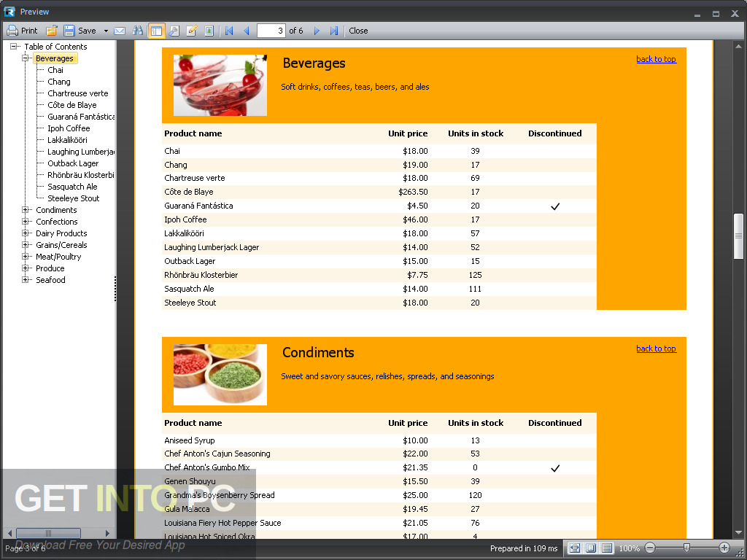Screen dimensions: 747x560
Task: Send report by email envelope icon
Action: pos(120,31)
